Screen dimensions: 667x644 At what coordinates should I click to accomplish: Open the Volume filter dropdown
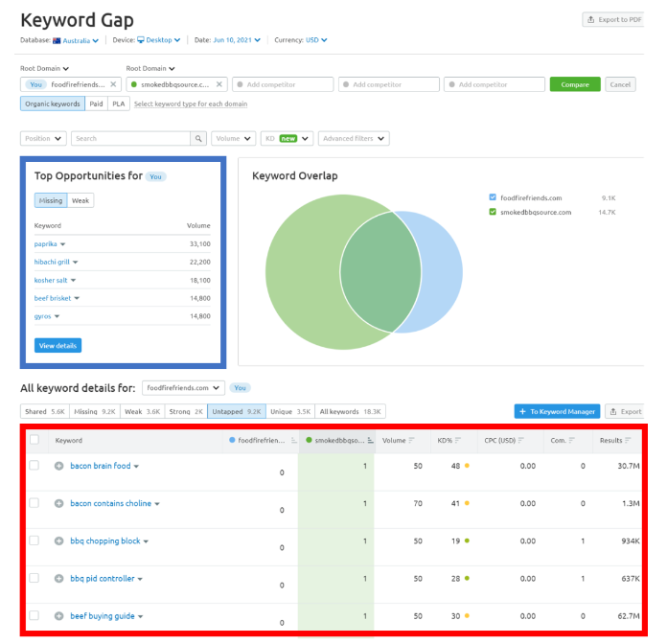click(x=233, y=138)
